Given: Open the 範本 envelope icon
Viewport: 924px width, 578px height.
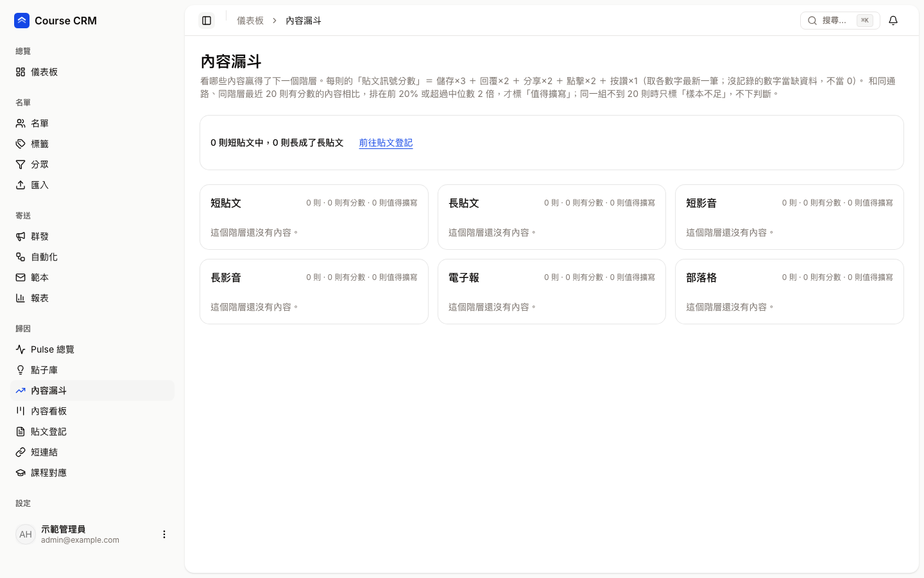Looking at the screenshot, I should 21,277.
